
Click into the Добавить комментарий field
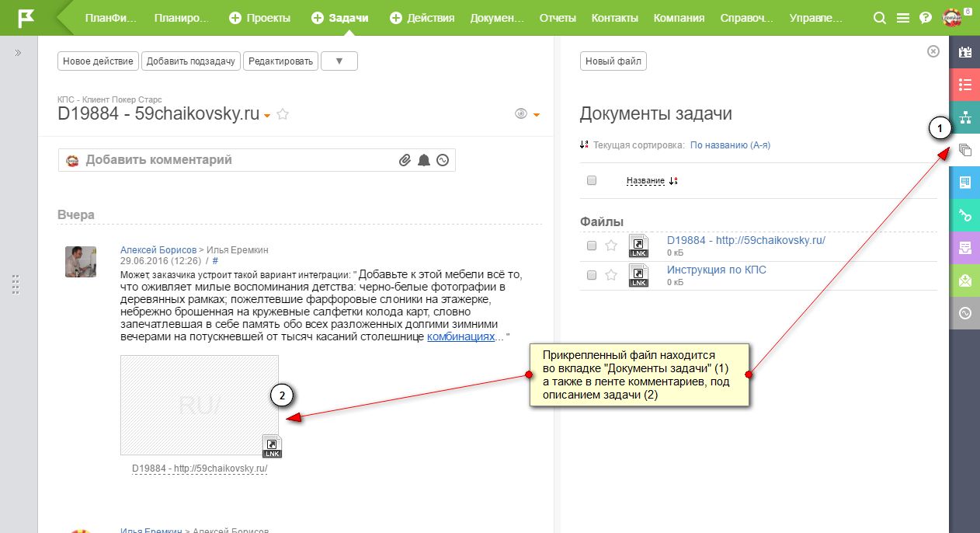(233, 160)
